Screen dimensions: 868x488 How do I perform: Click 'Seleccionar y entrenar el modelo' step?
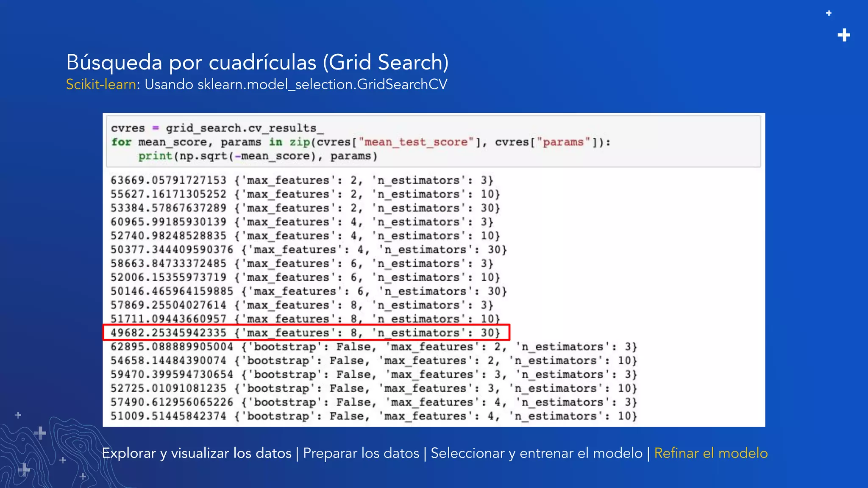point(537,453)
